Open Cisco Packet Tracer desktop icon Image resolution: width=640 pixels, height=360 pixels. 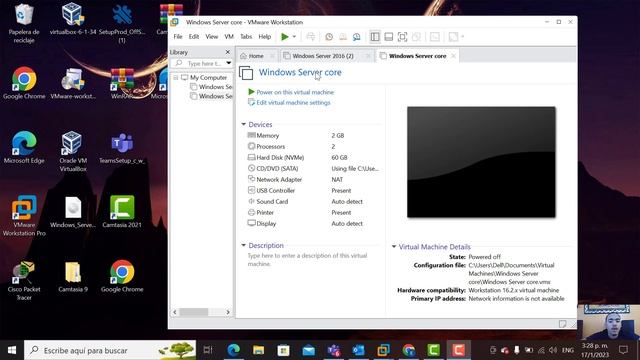pyautogui.click(x=24, y=281)
